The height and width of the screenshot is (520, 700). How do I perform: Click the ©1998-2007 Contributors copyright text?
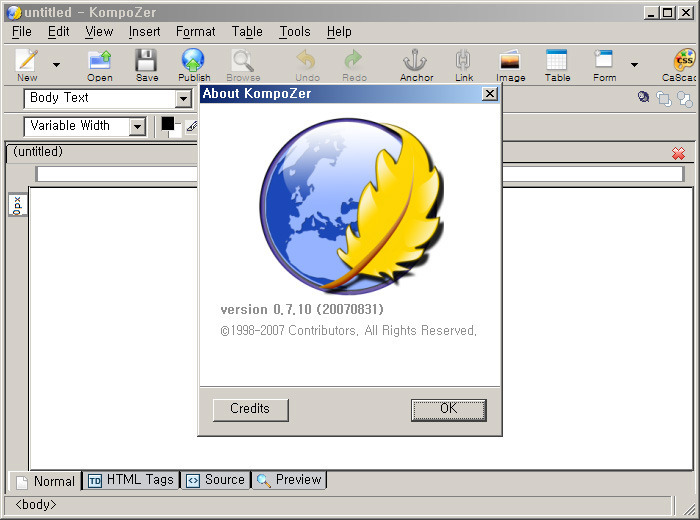pos(349,331)
